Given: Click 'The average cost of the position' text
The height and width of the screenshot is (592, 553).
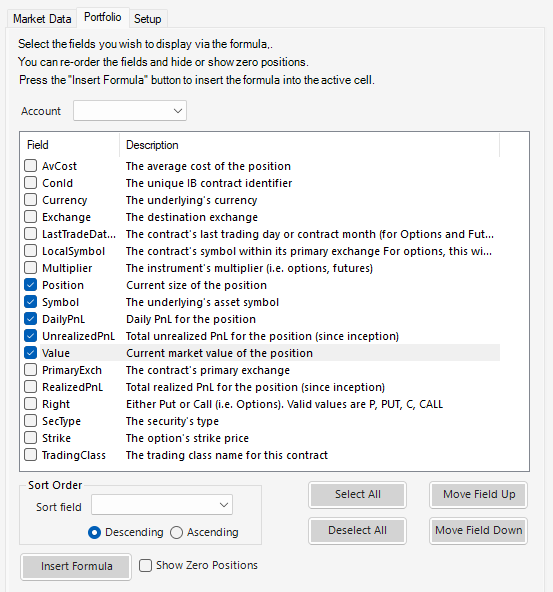Looking at the screenshot, I should pyautogui.click(x=208, y=166).
